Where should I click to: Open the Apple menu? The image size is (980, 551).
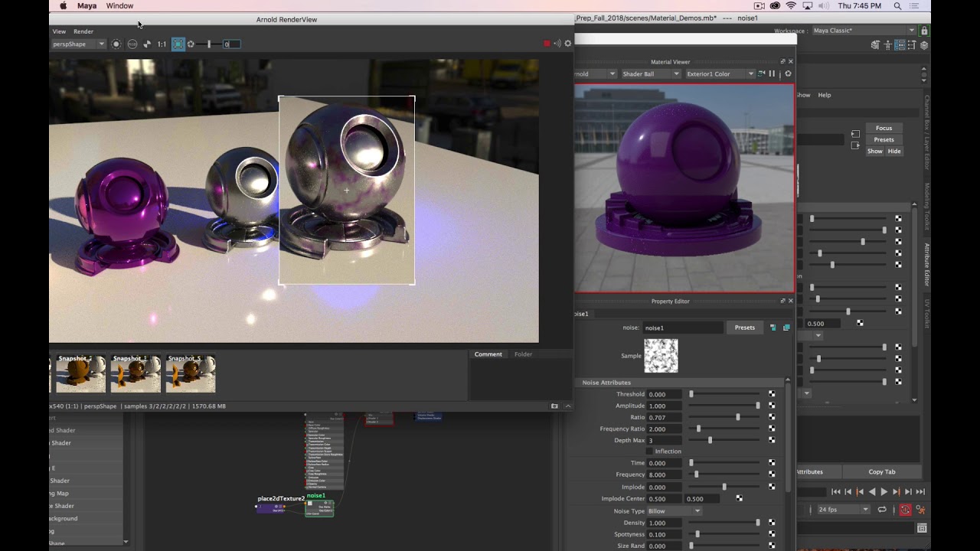[x=63, y=5]
